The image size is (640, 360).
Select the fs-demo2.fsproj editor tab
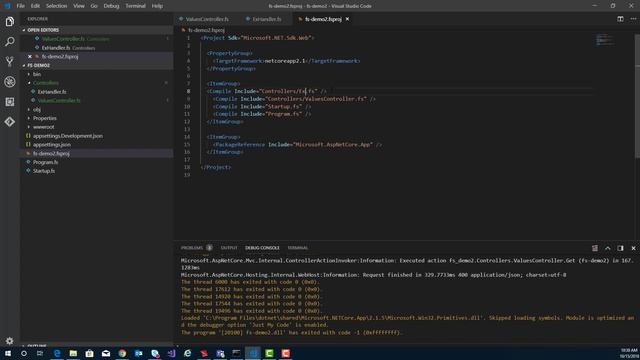click(x=322, y=19)
